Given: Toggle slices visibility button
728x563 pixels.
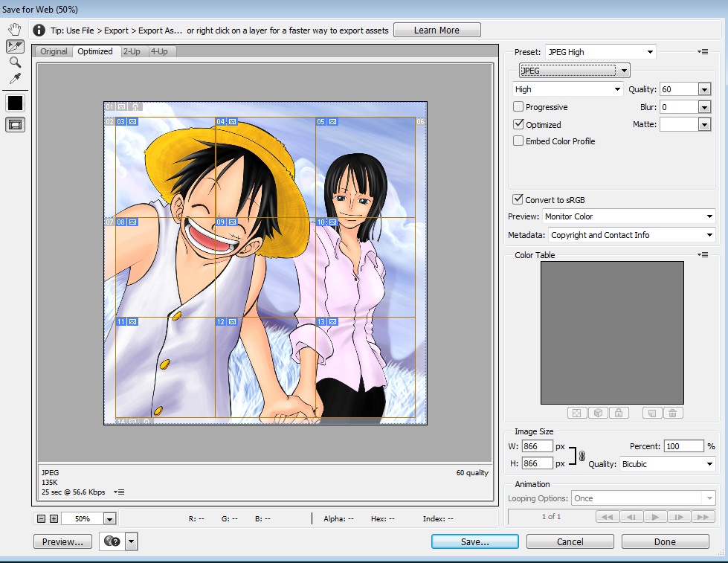Looking at the screenshot, I should pyautogui.click(x=15, y=124).
